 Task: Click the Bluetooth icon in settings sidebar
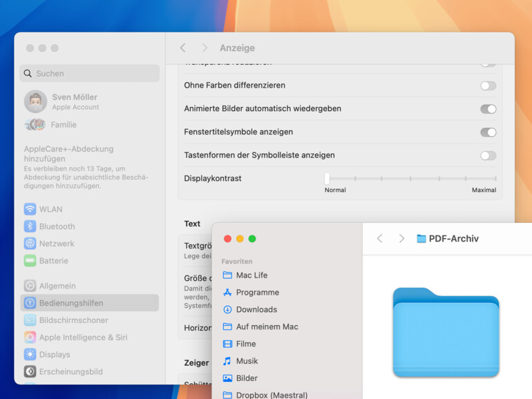30,226
